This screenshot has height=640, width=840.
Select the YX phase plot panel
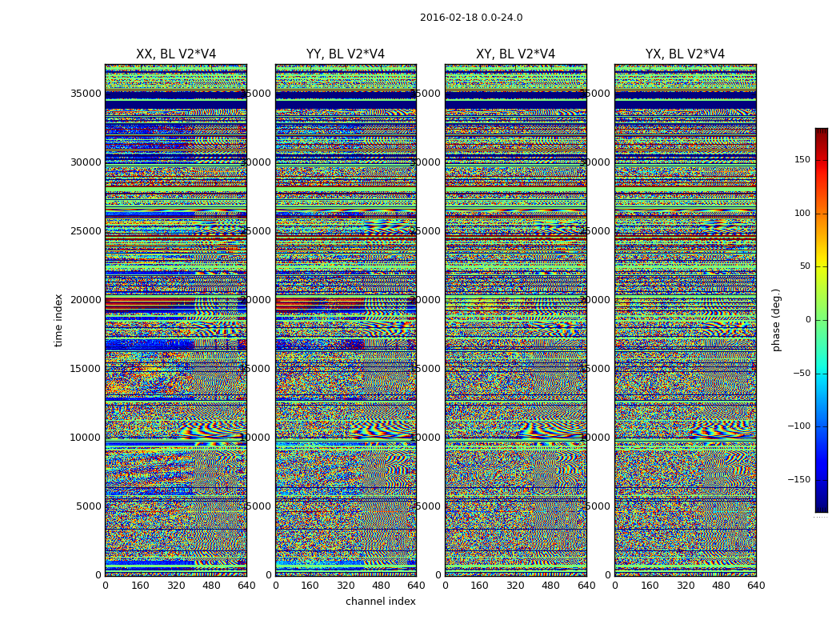[x=685, y=320]
